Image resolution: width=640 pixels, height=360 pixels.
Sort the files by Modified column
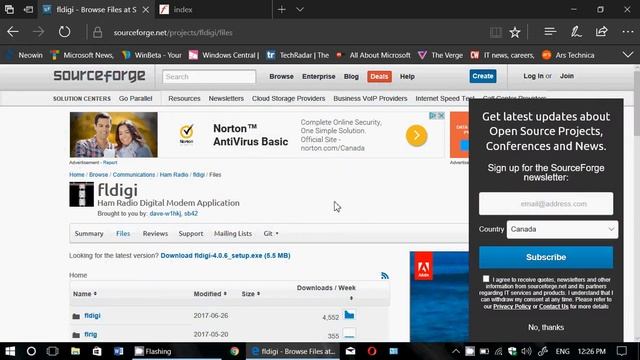[210, 294]
